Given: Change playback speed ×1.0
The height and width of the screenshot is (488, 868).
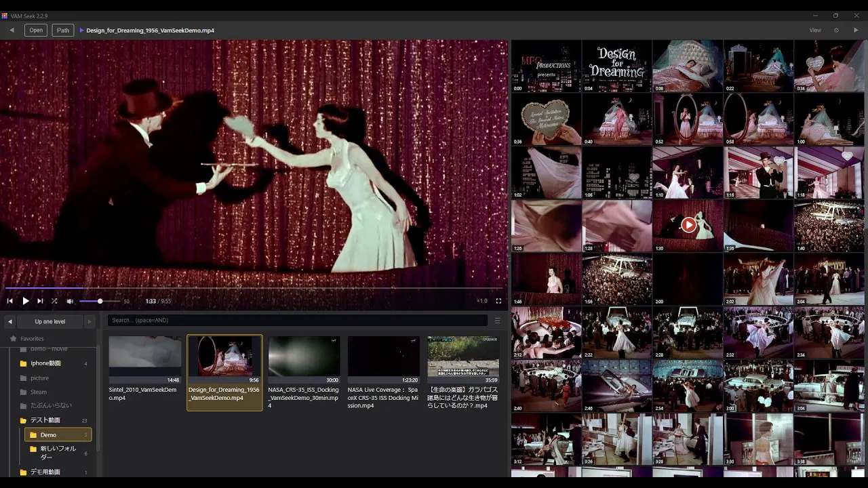Looking at the screenshot, I should pyautogui.click(x=481, y=301).
